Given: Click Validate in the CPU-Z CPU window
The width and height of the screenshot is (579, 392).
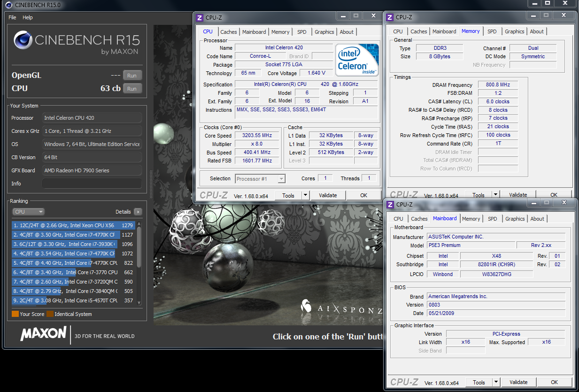Looking at the screenshot, I should (x=328, y=195).
